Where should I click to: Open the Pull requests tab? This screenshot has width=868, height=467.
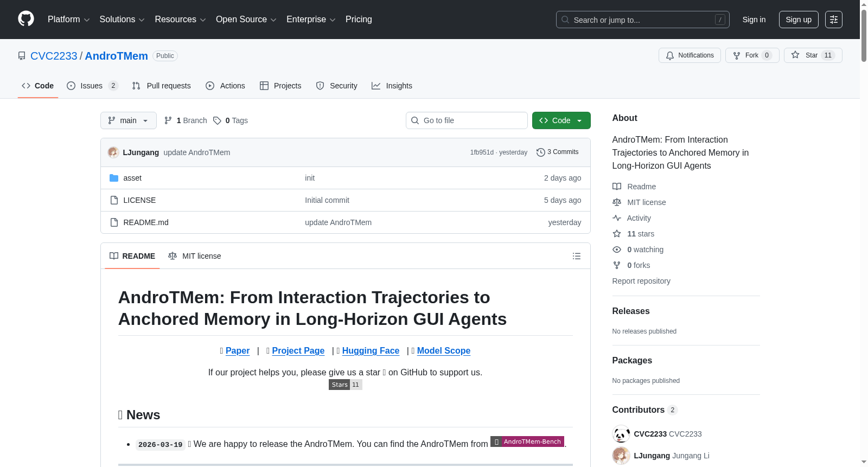tap(162, 86)
